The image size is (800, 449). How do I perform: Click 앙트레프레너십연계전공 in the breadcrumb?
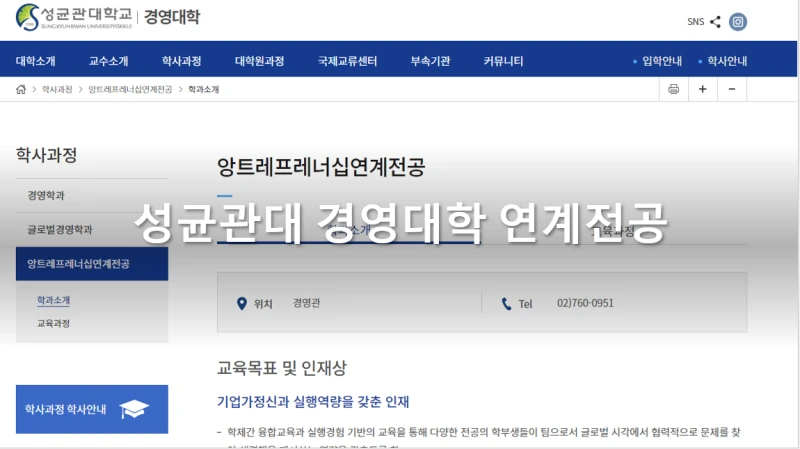click(130, 89)
